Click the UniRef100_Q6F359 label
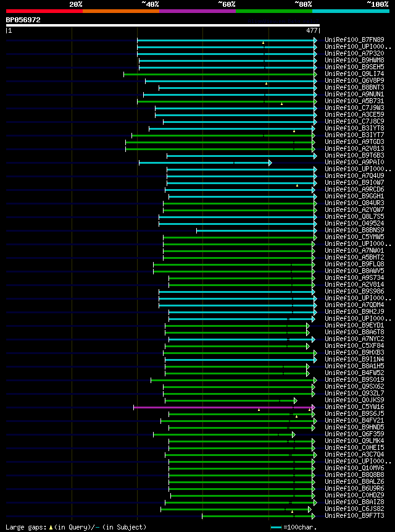The height and width of the screenshot is (532, 395). [354, 434]
